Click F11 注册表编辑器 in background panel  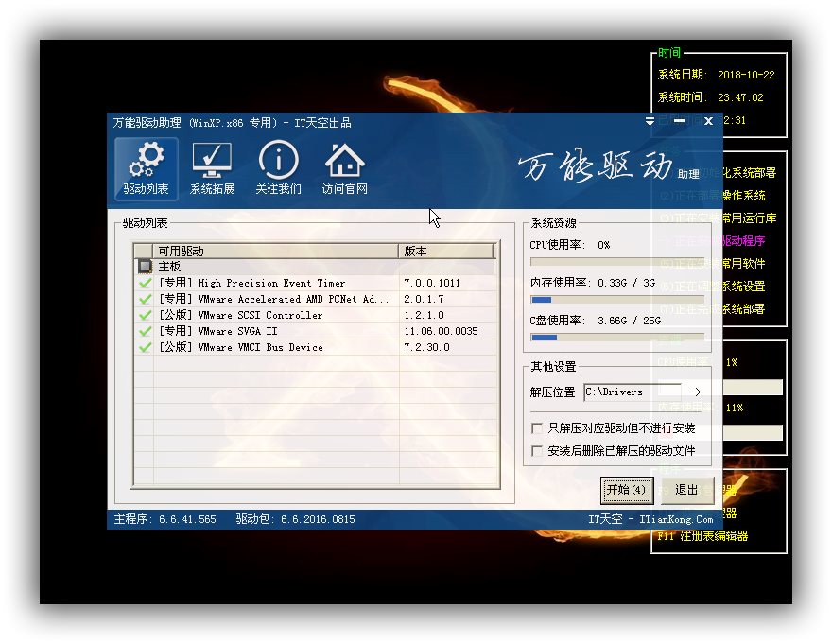[702, 536]
